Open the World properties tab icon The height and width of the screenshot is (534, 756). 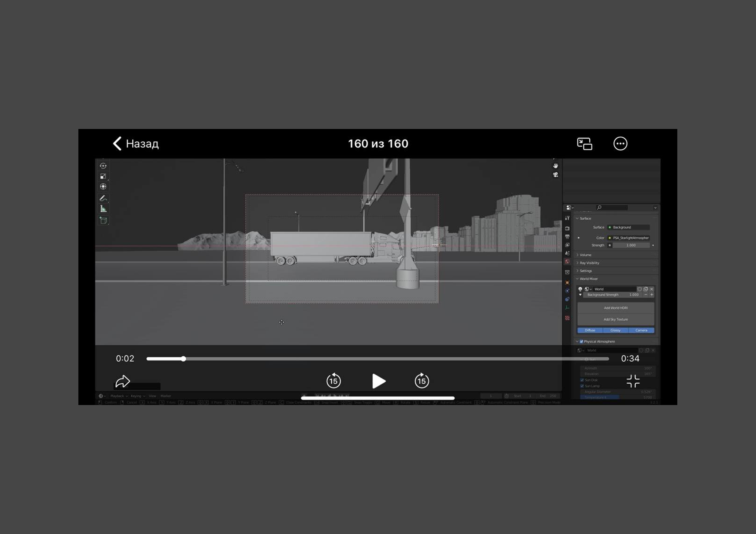[x=567, y=261]
